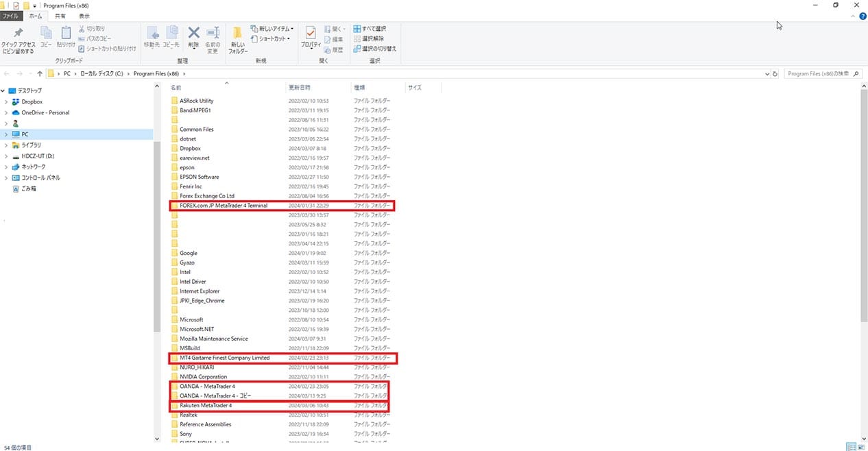Expand the OneDrive - Personal node
The image size is (868, 451).
[x=6, y=112]
